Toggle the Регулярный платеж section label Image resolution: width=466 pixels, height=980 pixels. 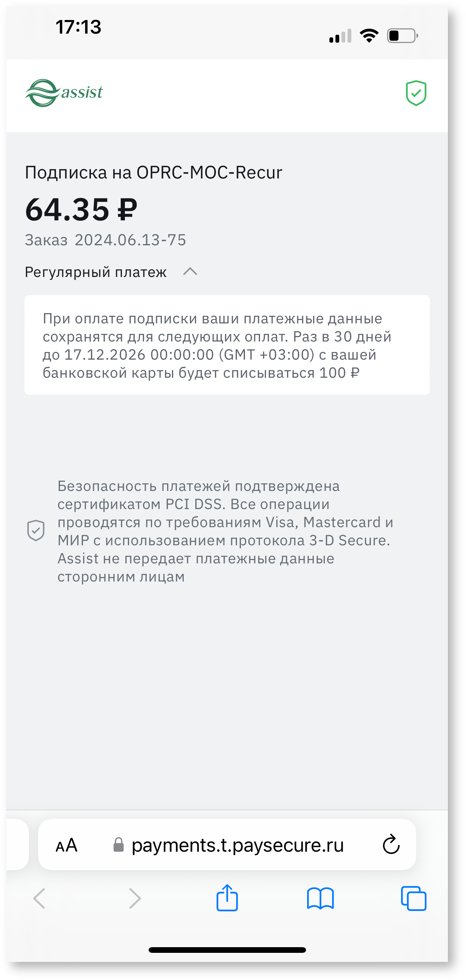tap(95, 272)
